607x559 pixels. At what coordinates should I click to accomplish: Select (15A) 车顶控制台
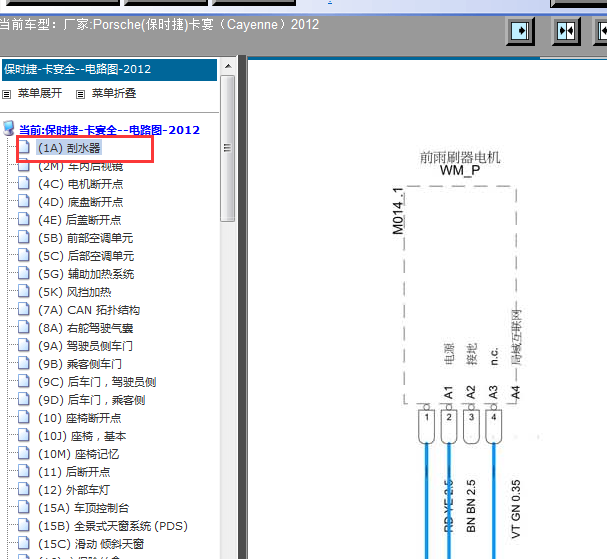click(x=84, y=508)
